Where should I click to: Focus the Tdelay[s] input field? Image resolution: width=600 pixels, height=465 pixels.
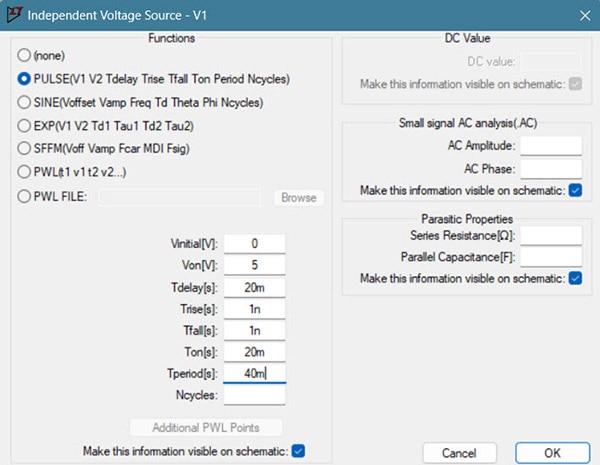pyautogui.click(x=255, y=287)
